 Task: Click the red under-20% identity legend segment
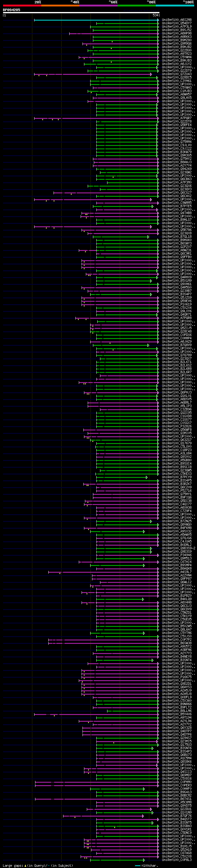(22, 6)
